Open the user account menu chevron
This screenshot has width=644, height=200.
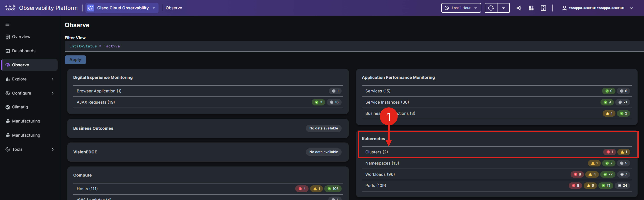click(x=632, y=8)
